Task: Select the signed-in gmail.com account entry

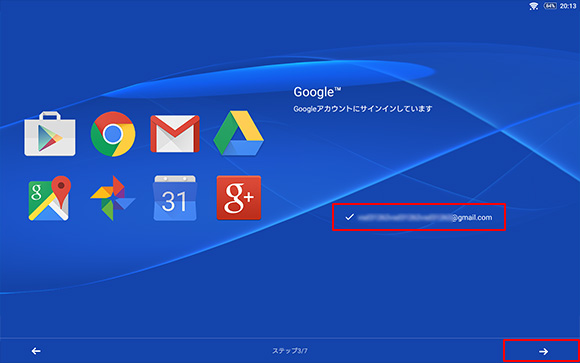Action: (x=419, y=217)
